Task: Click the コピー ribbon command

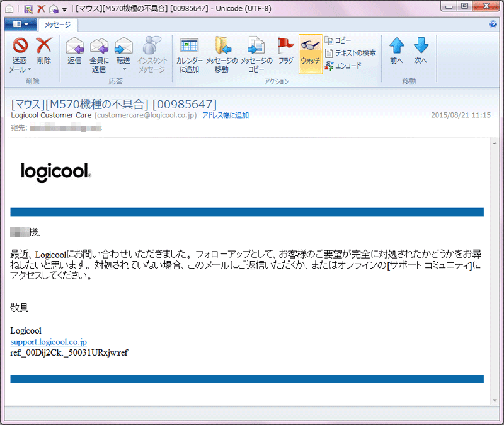Action: pos(338,40)
